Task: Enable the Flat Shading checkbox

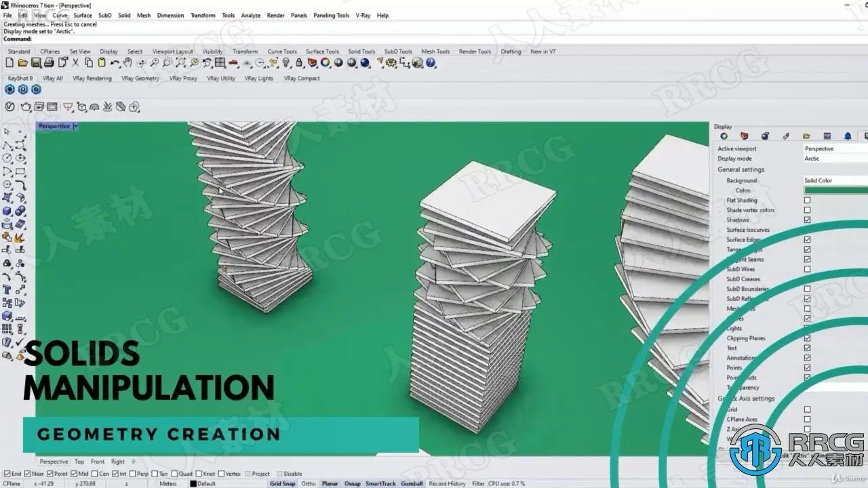Action: click(807, 200)
